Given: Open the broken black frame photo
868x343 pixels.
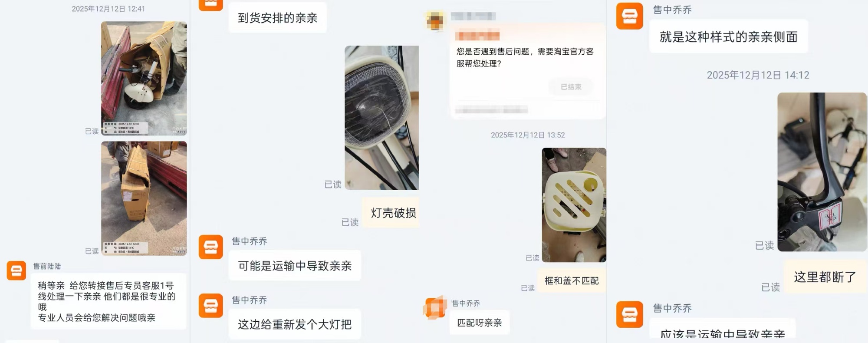Looking at the screenshot, I should 822,172.
